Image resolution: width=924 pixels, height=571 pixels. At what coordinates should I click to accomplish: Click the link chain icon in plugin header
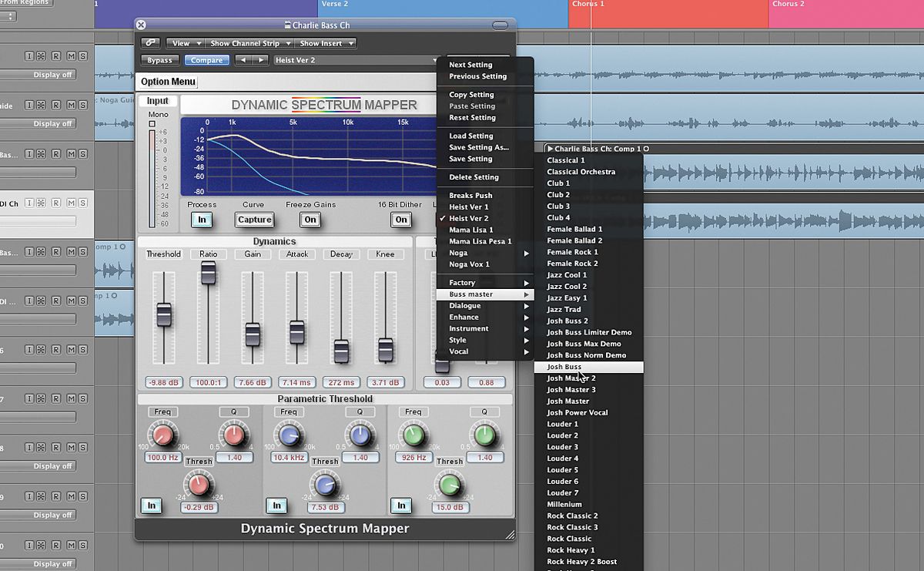click(x=151, y=43)
